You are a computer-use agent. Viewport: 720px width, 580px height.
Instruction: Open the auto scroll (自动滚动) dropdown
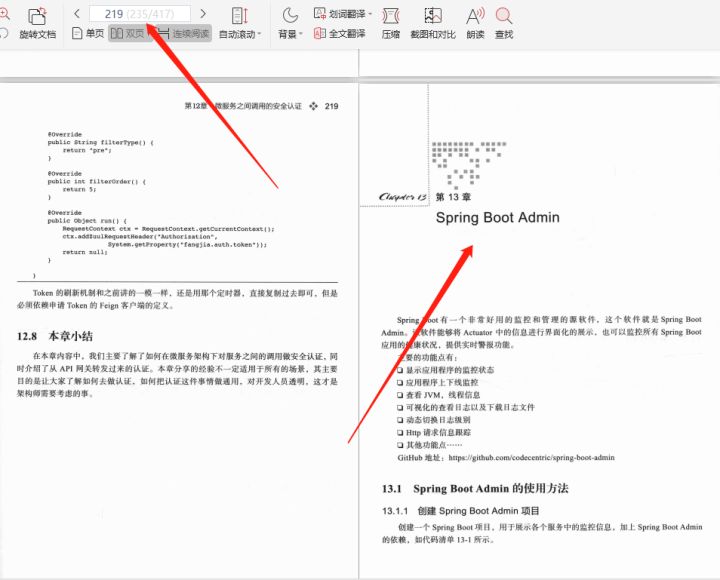240,34
